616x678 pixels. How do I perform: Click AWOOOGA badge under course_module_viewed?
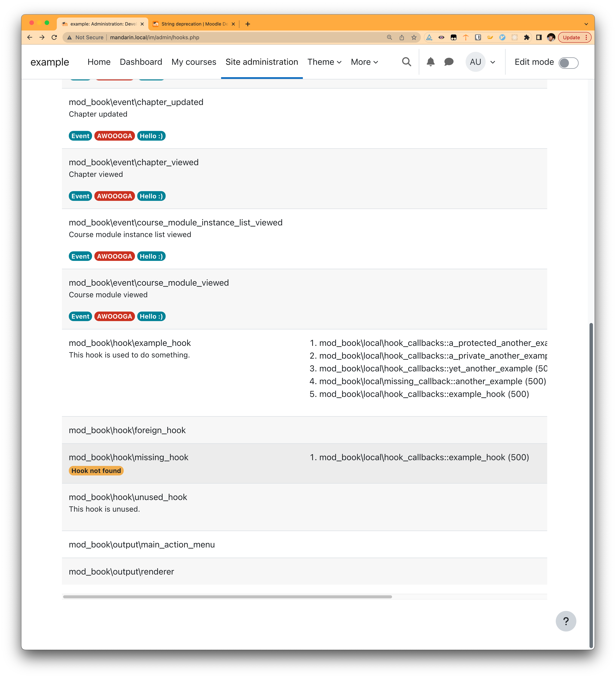(x=115, y=317)
